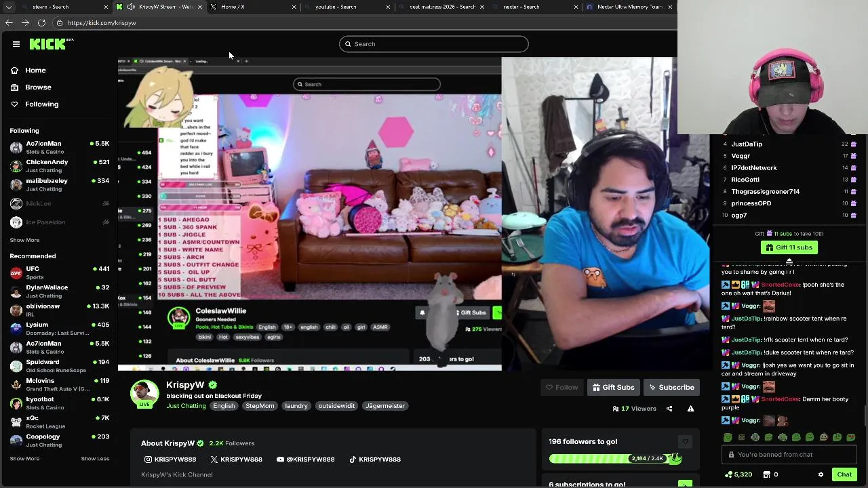Open xQc recommended channel
Viewport: 868px width, 488px height.
(x=59, y=422)
